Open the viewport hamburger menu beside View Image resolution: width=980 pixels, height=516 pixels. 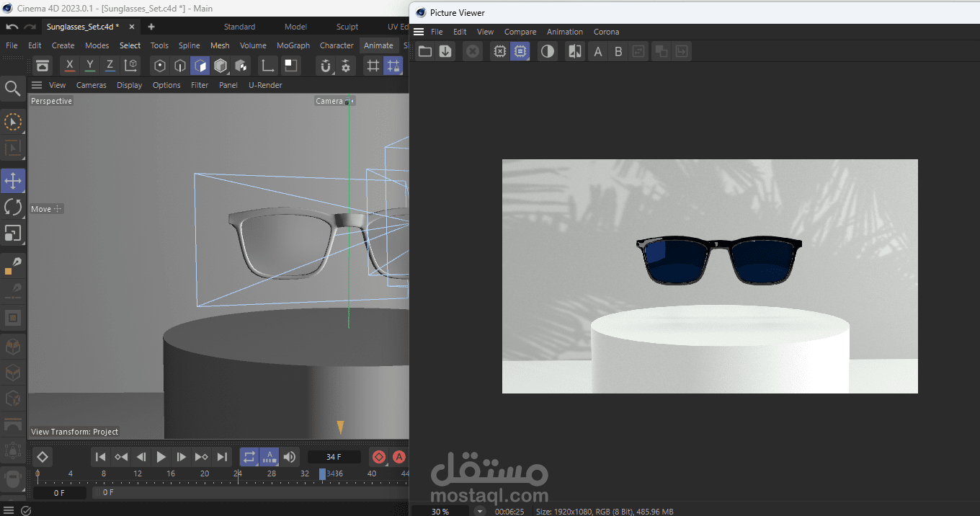tap(37, 85)
